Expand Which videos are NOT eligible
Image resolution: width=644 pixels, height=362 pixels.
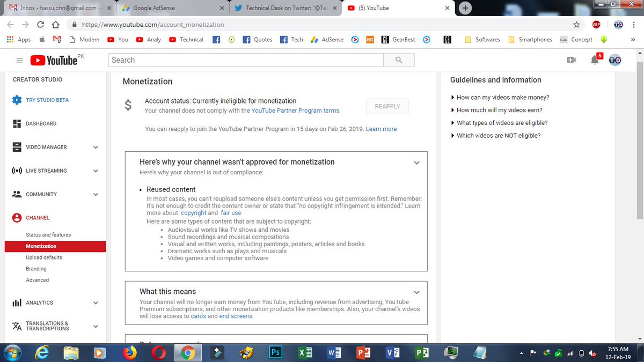point(495,136)
